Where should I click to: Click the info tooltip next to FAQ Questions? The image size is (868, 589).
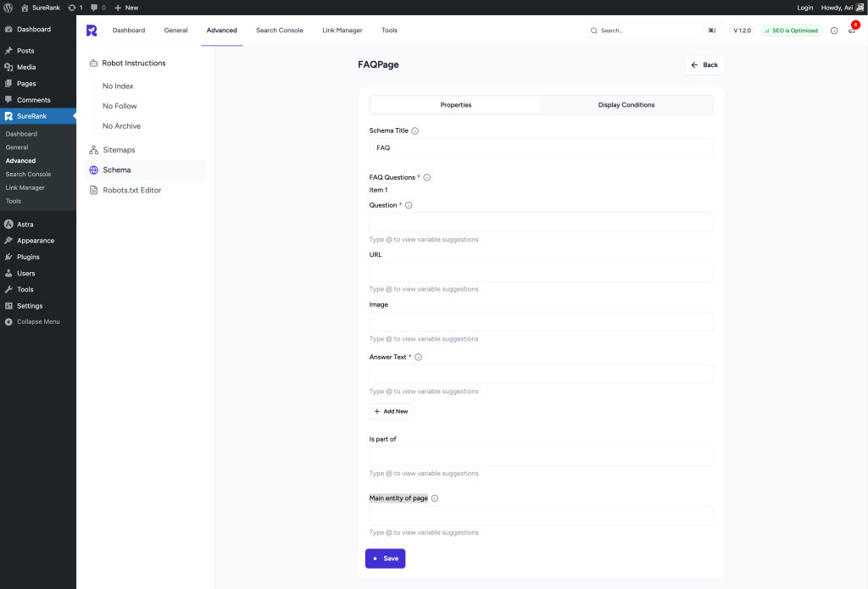[426, 177]
